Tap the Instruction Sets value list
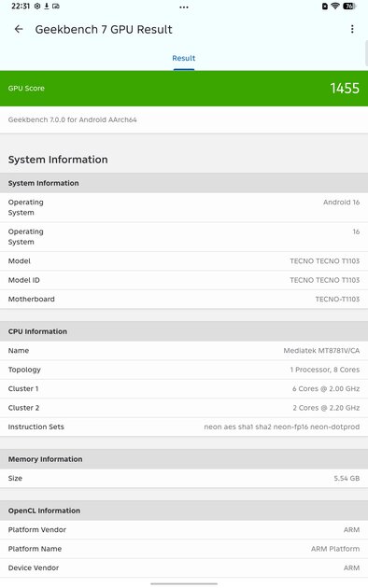 click(x=282, y=427)
